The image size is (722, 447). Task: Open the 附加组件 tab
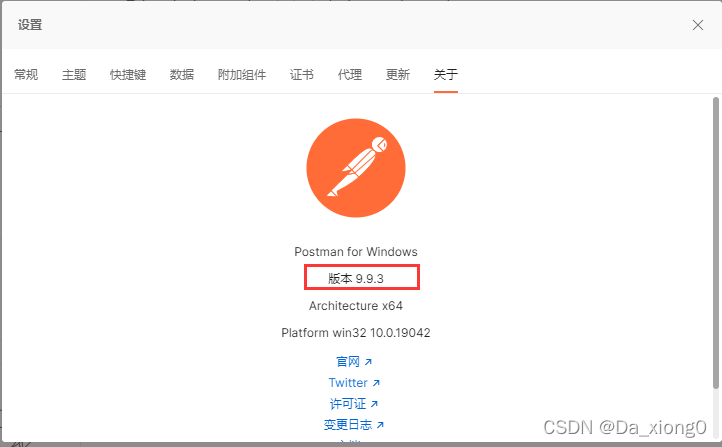click(242, 75)
